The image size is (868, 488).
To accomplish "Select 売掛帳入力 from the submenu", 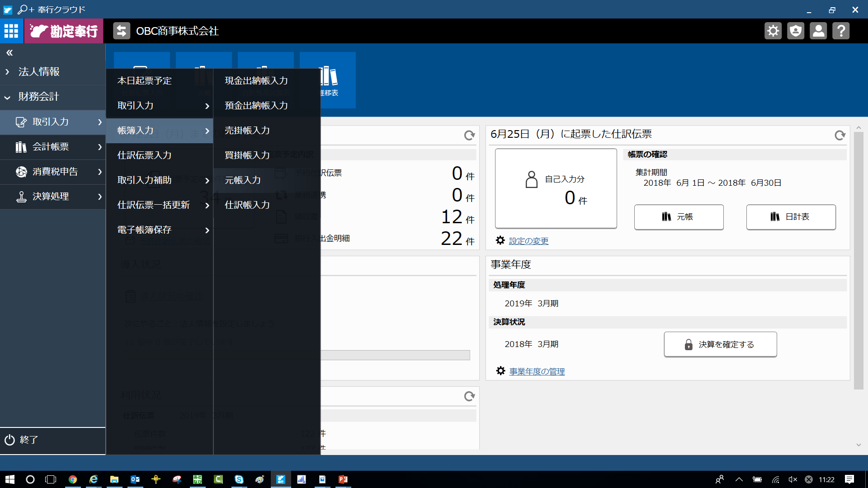I will (247, 130).
